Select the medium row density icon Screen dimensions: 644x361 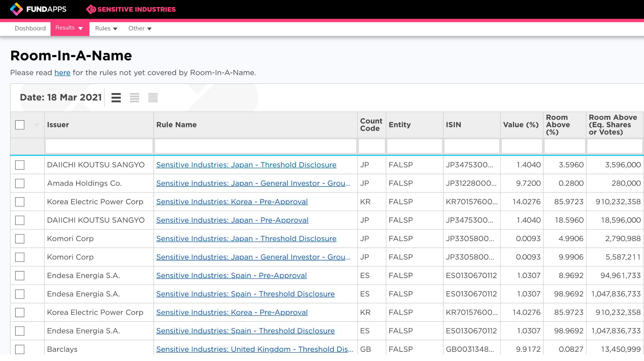point(135,98)
